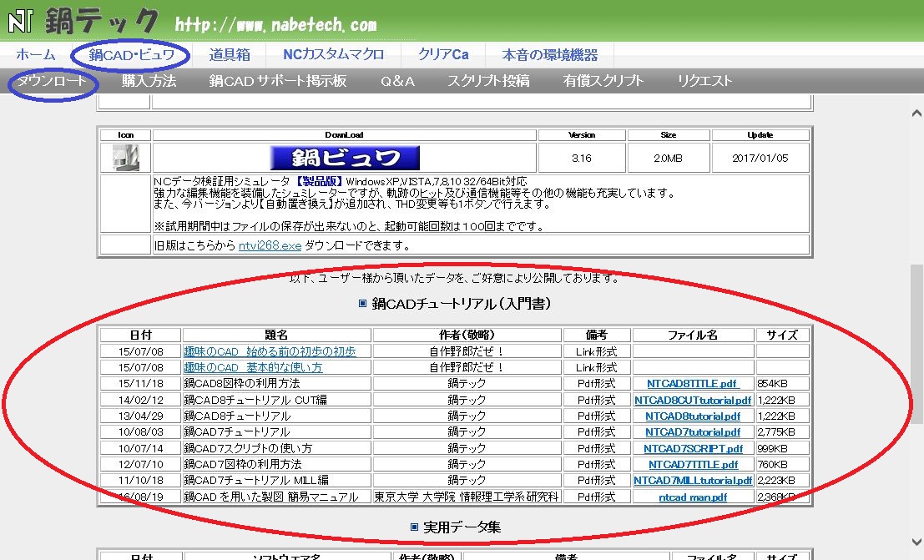
Task: Click the vertical scrollbar thumb
Action: 916,344
